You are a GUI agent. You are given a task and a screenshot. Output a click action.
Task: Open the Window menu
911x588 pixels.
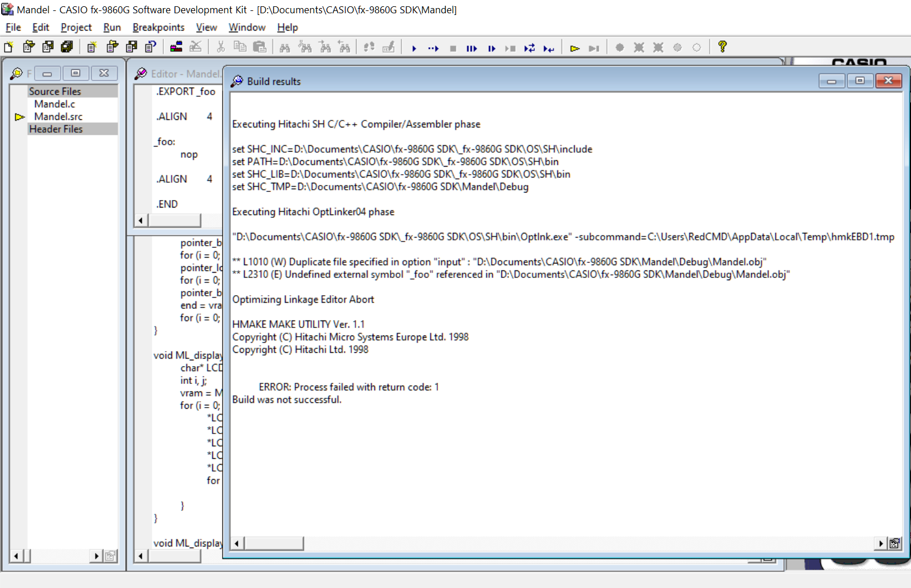(247, 27)
